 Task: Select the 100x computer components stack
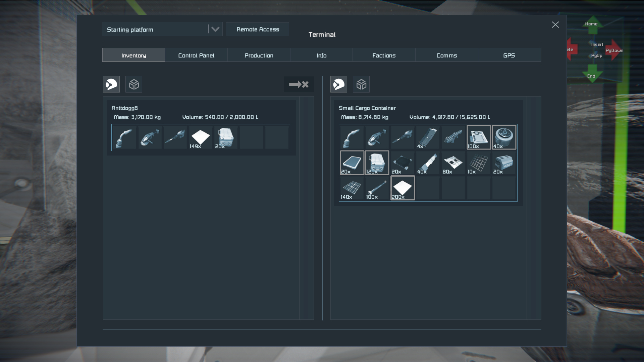click(479, 137)
